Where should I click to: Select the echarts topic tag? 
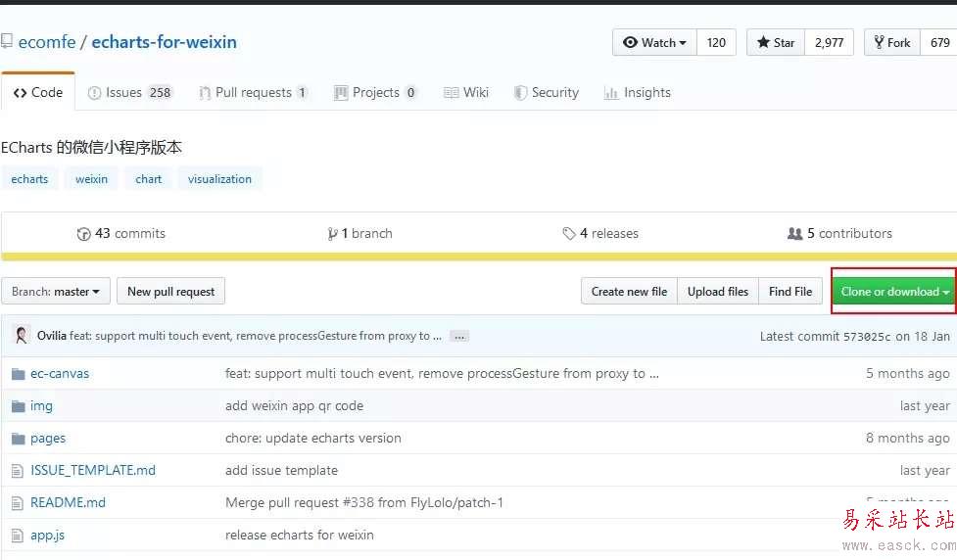point(29,179)
